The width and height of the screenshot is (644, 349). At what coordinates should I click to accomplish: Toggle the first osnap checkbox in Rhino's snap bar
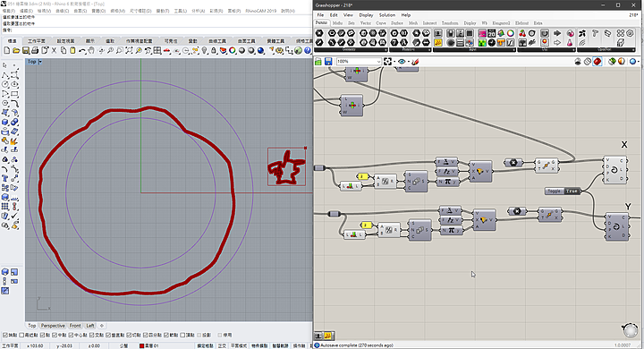click(5, 335)
